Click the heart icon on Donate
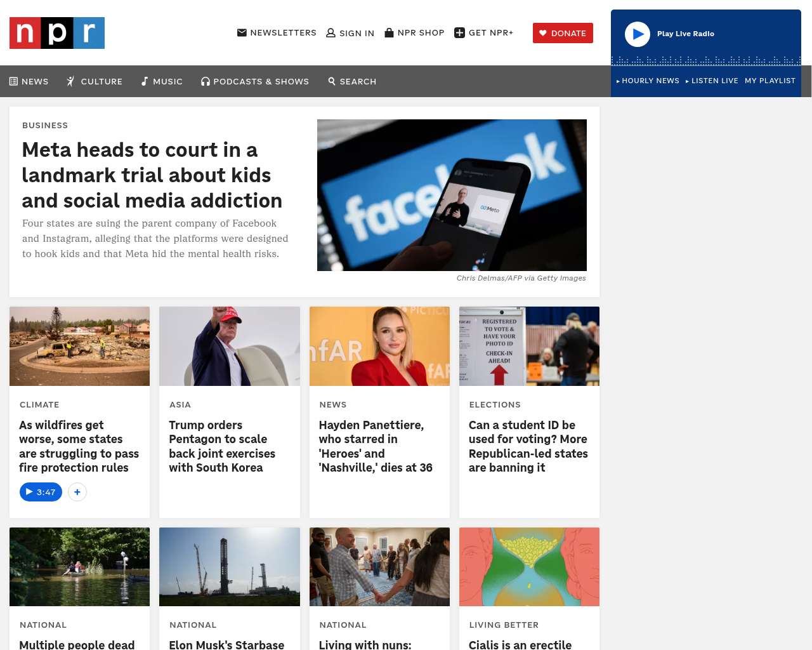812x650 pixels. (543, 33)
